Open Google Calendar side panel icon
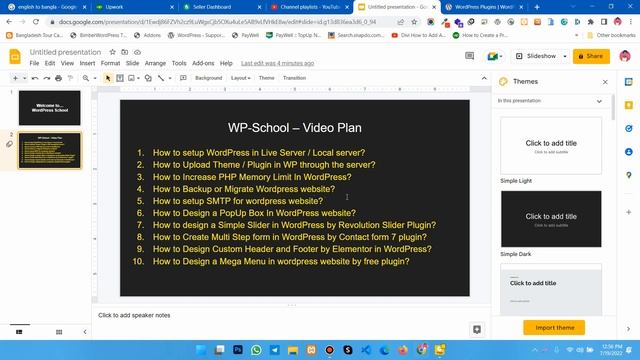640x360 pixels. (629, 82)
